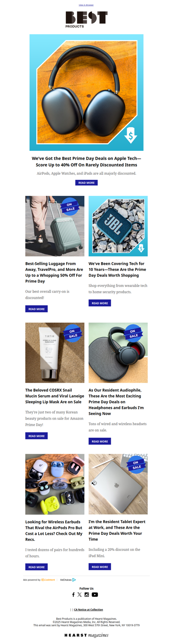The image size is (173, 644).
Task: Click Read More under tablet expert article
Action: click(x=100, y=566)
